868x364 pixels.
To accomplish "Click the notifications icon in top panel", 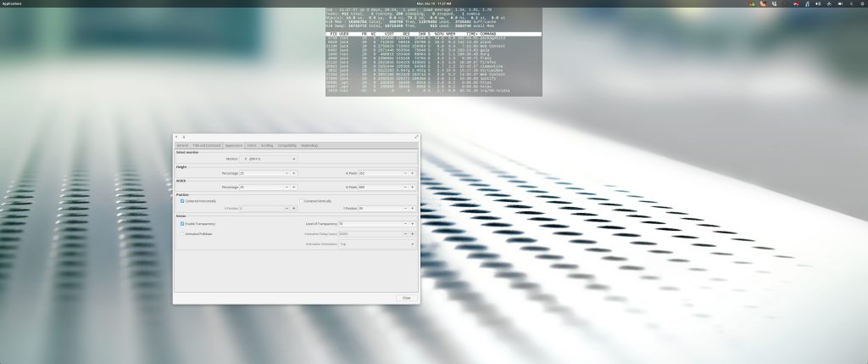I will pyautogui.click(x=849, y=3).
